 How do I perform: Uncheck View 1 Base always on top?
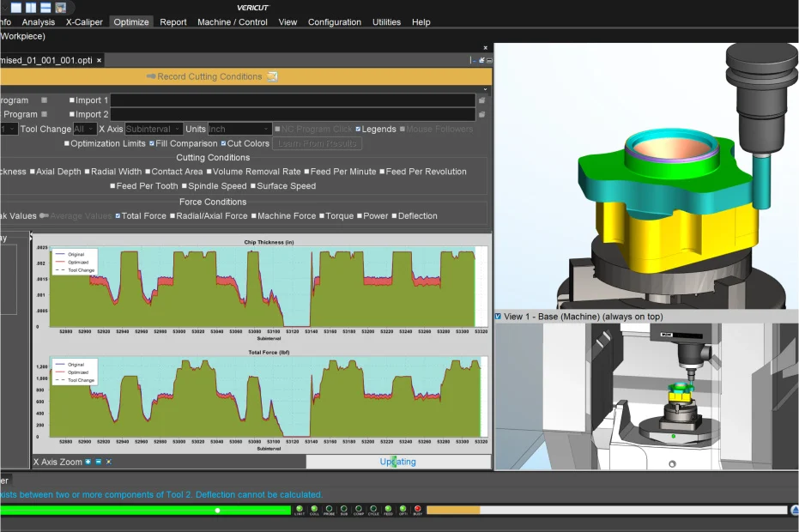[499, 317]
